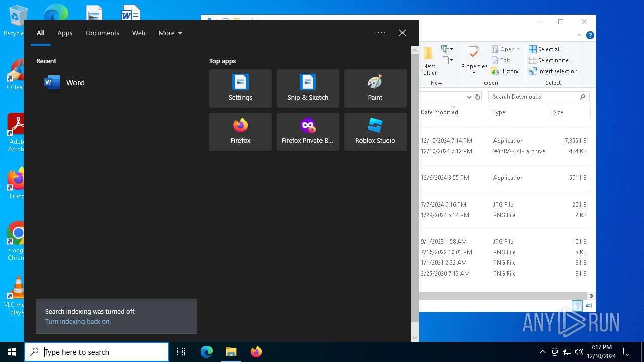Click the Properties icon in Explorer ribbon
The width and height of the screenshot is (644, 362).
click(x=474, y=54)
